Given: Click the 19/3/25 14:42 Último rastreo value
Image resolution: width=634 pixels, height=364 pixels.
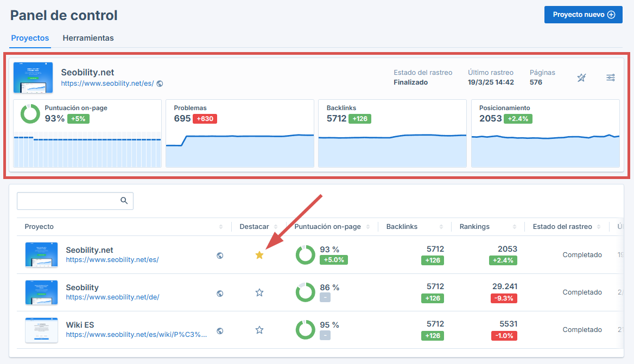Looking at the screenshot, I should (x=491, y=82).
